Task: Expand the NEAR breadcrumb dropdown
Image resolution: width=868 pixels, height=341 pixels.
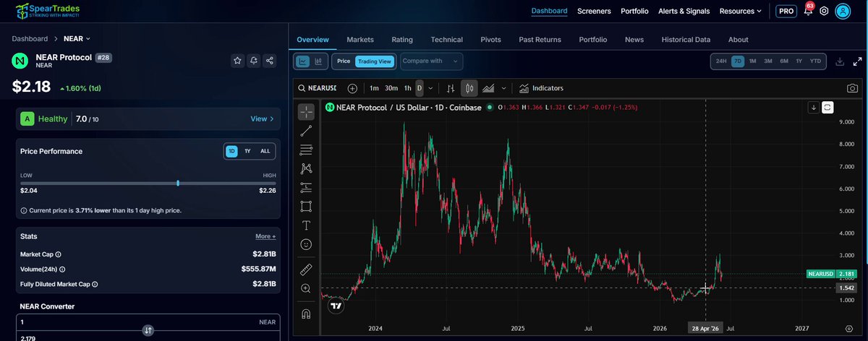Action: click(77, 38)
